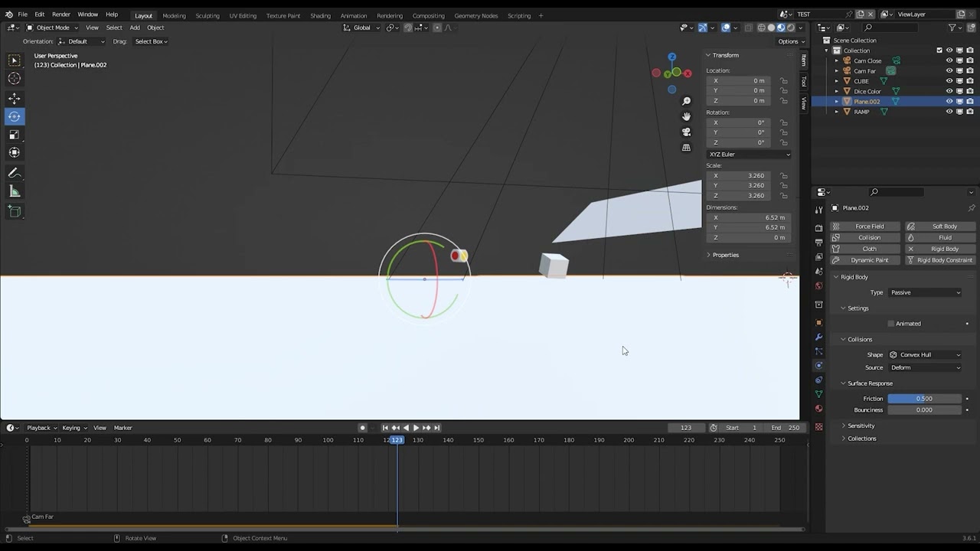Open the Render properties tab
Image resolution: width=980 pixels, height=551 pixels.
(x=818, y=228)
